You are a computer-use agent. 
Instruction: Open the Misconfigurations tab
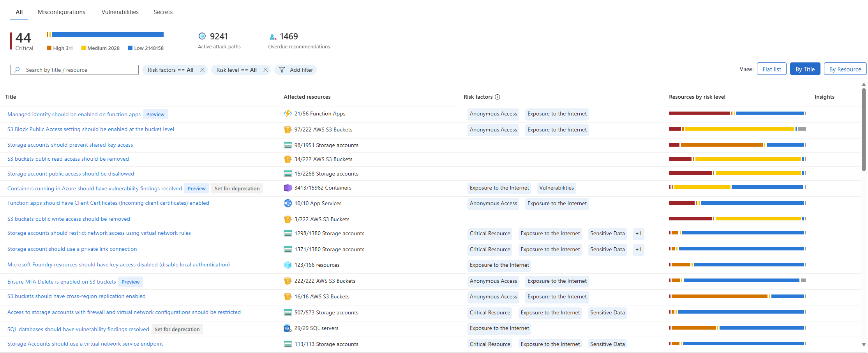[62, 12]
